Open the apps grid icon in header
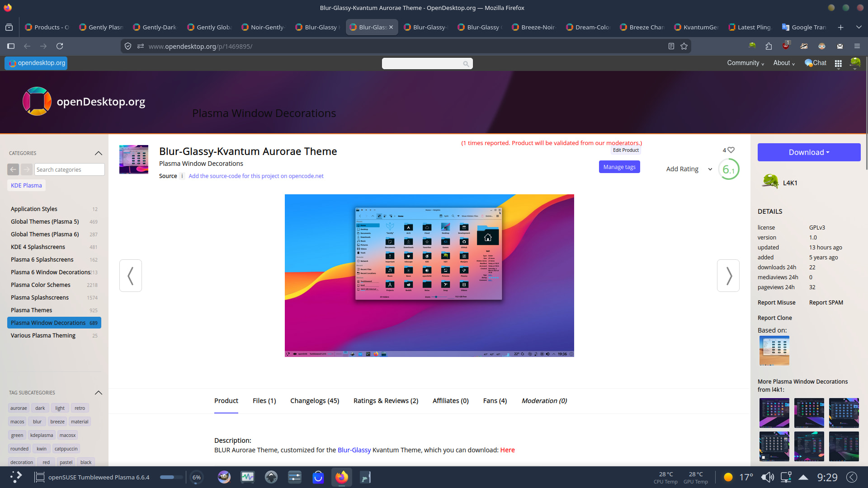Image resolution: width=868 pixels, height=488 pixels. click(838, 64)
